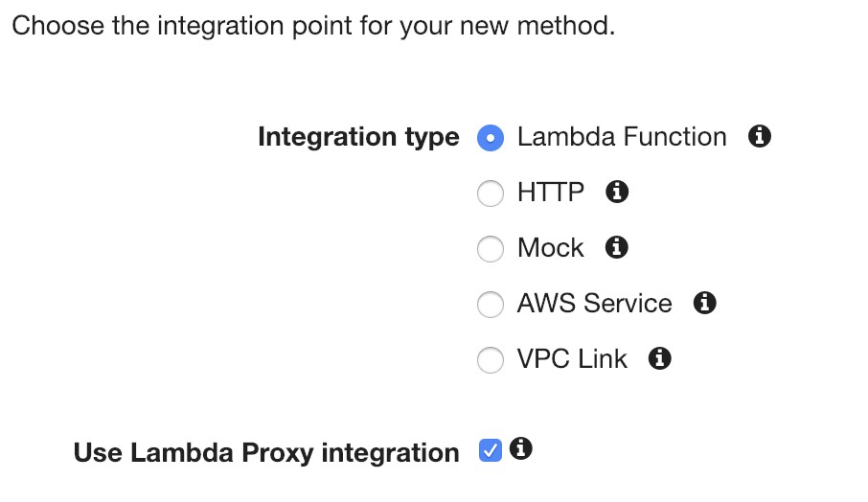Viewport: 868px width, 502px height.
Task: Click the "Mock" option label text
Action: tap(550, 248)
